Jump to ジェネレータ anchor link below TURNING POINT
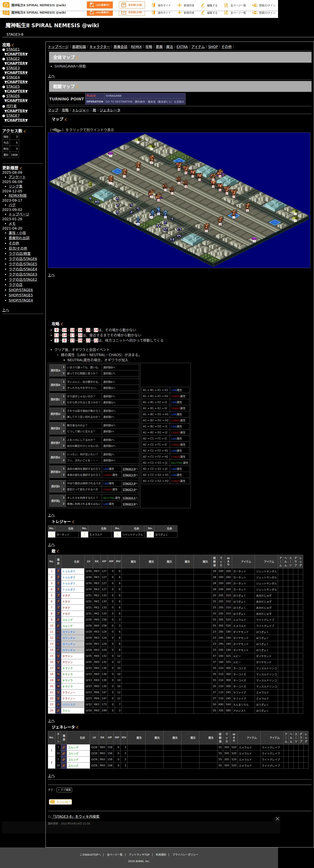The image size is (314, 868). 110,110
